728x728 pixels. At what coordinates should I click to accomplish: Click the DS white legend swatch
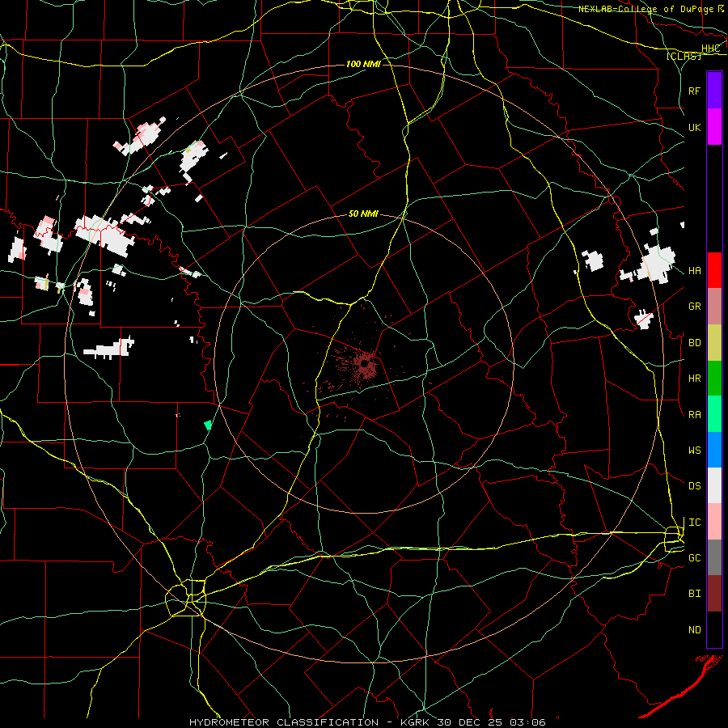714,485
